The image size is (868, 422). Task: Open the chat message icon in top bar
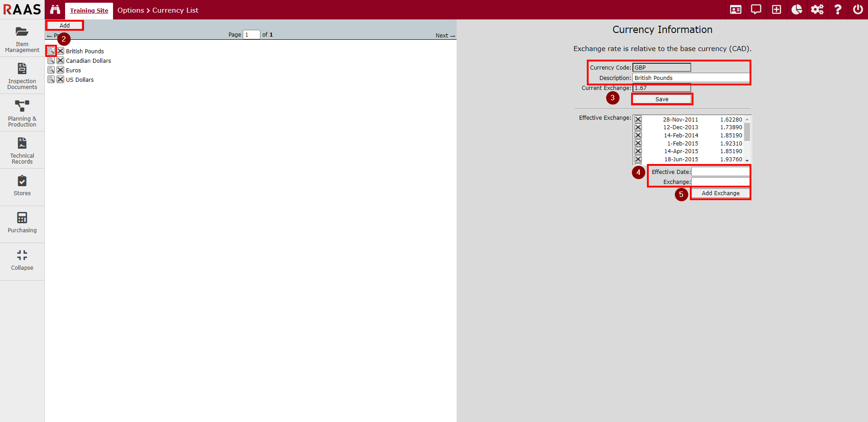coord(756,9)
